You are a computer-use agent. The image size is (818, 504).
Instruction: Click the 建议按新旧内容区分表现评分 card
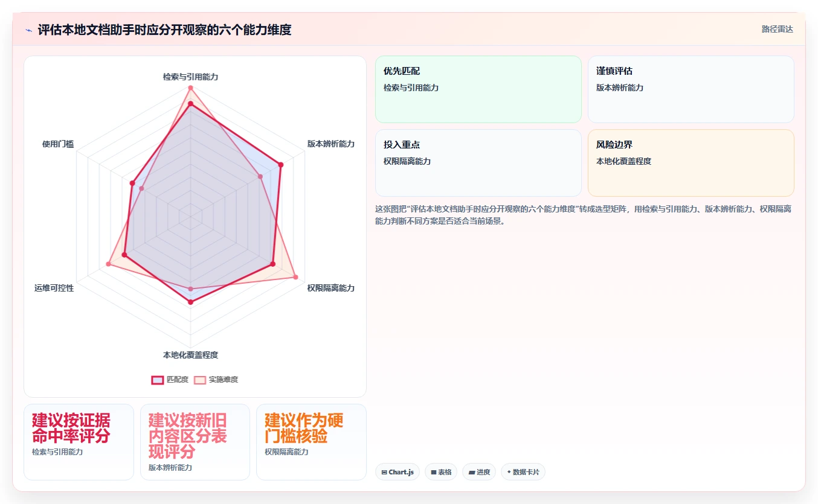tap(195, 442)
